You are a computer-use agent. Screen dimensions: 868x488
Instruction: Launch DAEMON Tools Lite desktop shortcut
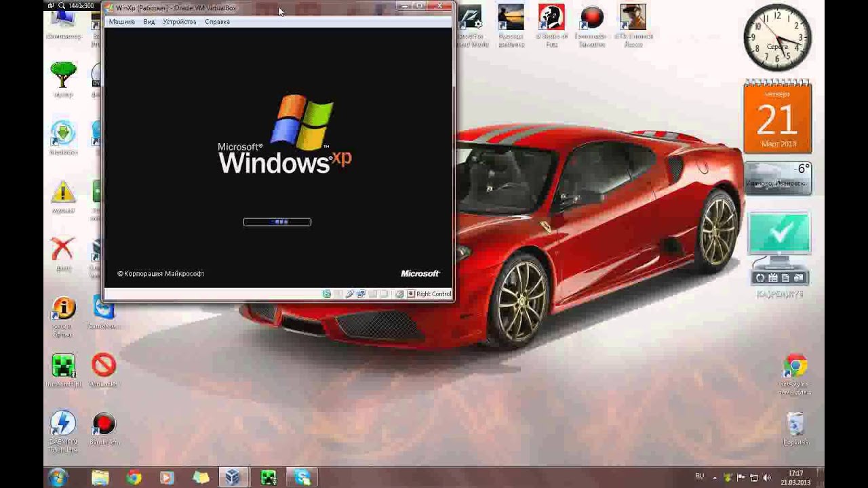[x=63, y=432]
